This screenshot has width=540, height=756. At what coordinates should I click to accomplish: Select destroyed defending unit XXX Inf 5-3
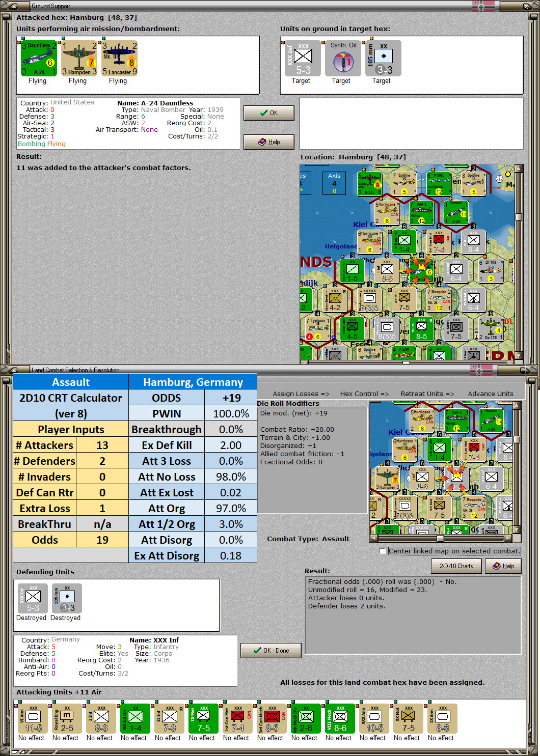click(x=33, y=599)
